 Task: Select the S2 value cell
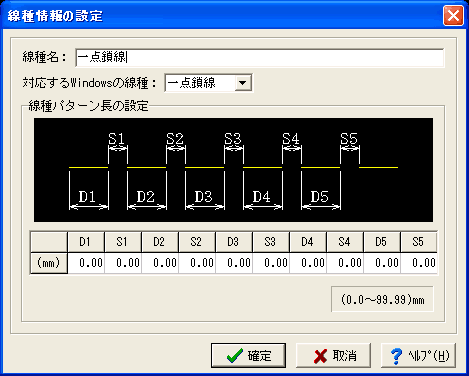click(x=197, y=263)
